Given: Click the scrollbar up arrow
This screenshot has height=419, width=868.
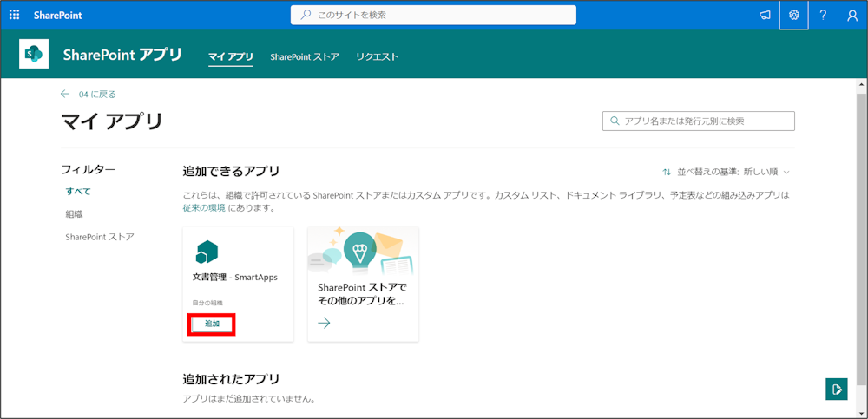Looking at the screenshot, I should (x=863, y=83).
